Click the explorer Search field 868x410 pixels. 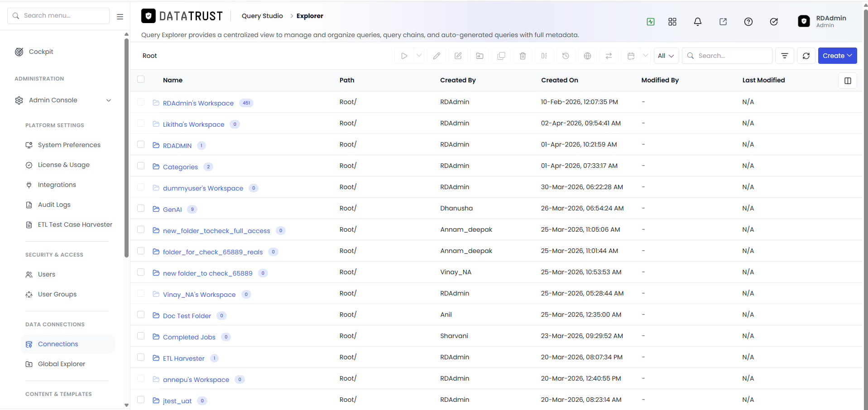(727, 56)
